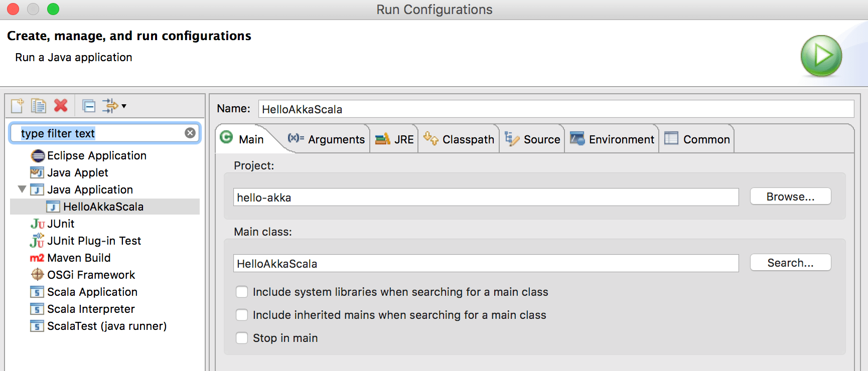Toggle Stop in main checkbox
Image resolution: width=868 pixels, height=371 pixels.
(x=242, y=338)
